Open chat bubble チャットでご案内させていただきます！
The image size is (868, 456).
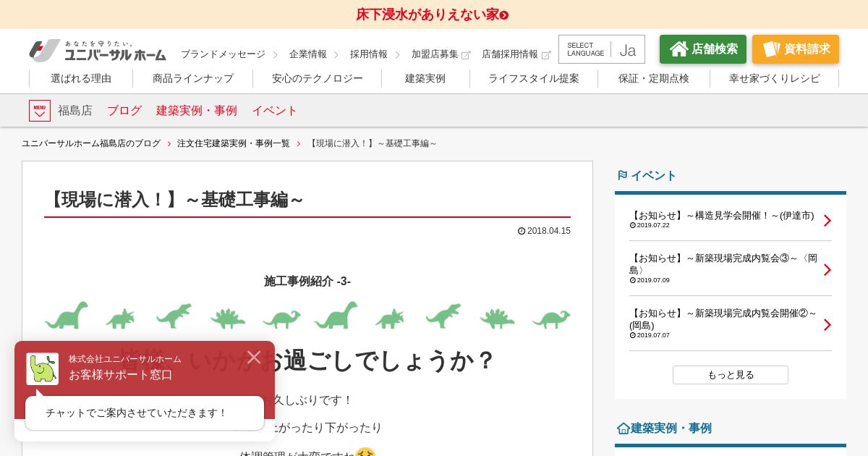(145, 413)
